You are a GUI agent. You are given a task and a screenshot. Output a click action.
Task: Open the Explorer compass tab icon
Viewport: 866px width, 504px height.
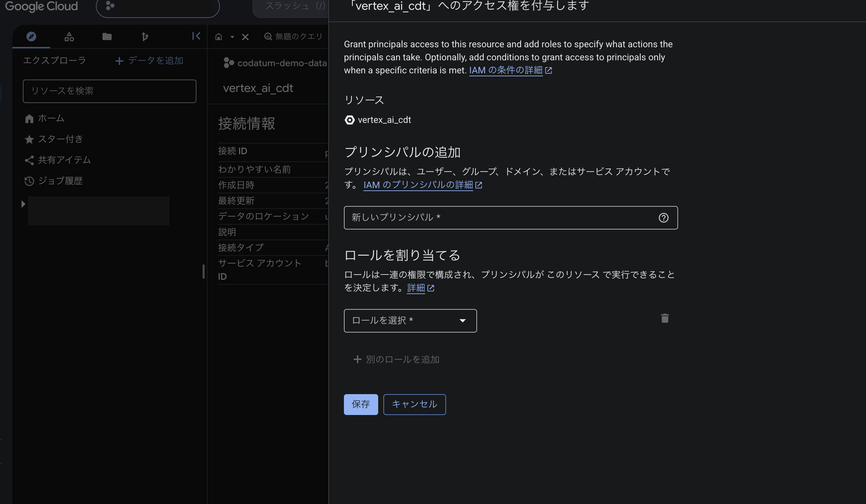pyautogui.click(x=31, y=37)
